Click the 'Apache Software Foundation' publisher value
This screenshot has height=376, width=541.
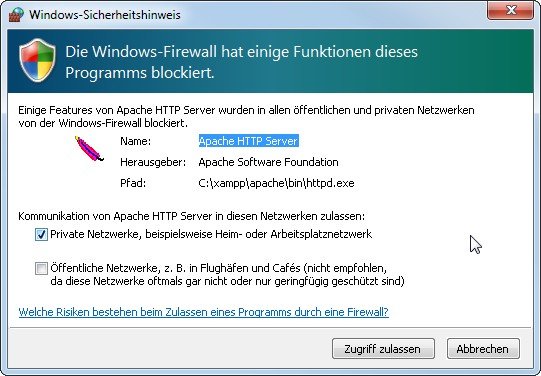[x=268, y=162]
